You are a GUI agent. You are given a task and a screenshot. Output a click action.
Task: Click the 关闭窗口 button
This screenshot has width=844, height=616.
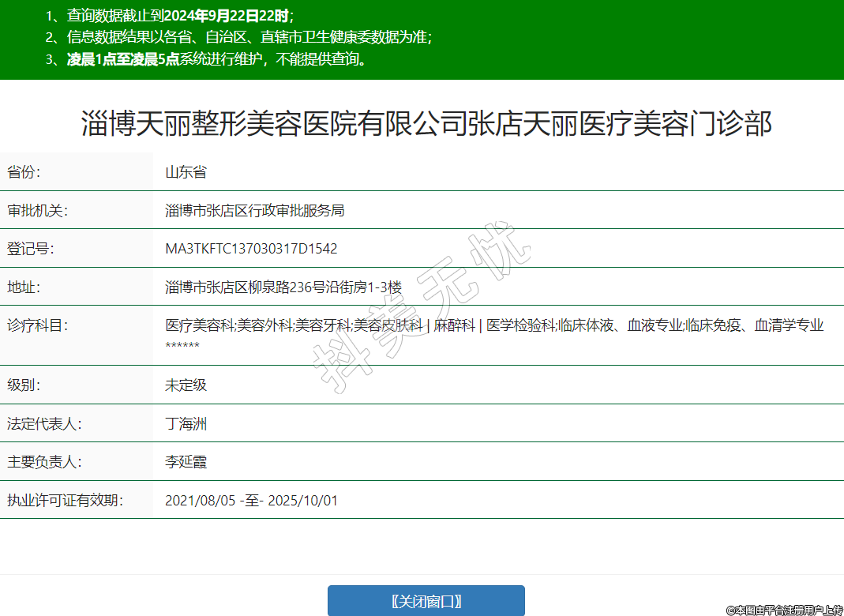pyautogui.click(x=426, y=601)
